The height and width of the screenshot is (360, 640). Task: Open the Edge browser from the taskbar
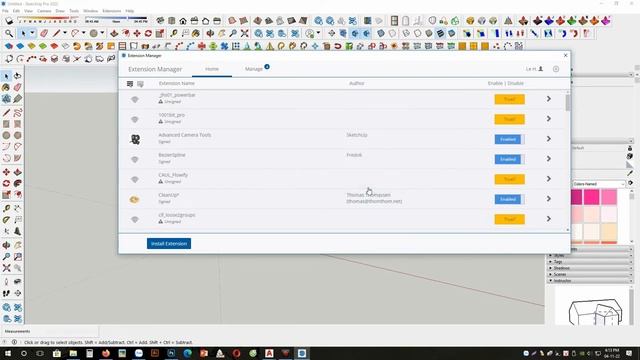(x=187, y=353)
